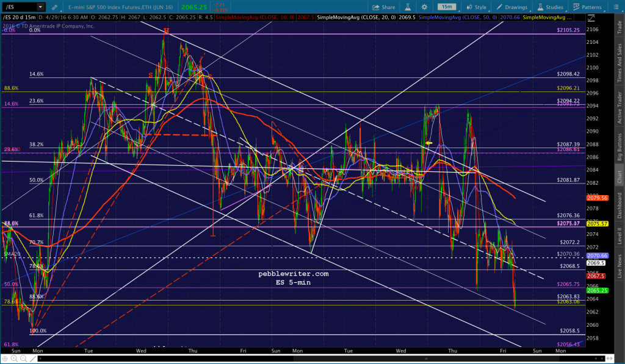
Task: Open the Patterns menu
Action: pos(588,7)
